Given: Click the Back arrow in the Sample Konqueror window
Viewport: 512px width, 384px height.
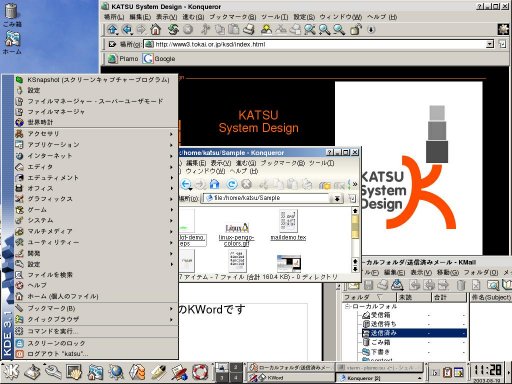Looking at the screenshot, I should (x=186, y=184).
